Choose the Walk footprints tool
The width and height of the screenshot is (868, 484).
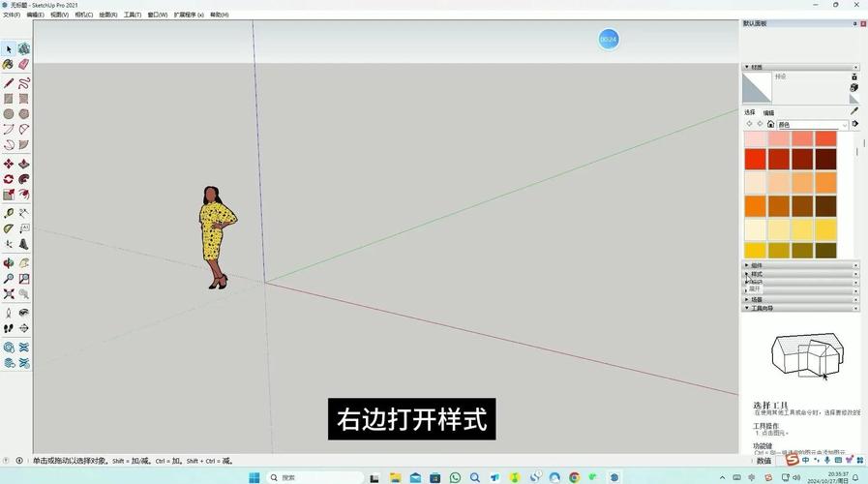(9, 328)
